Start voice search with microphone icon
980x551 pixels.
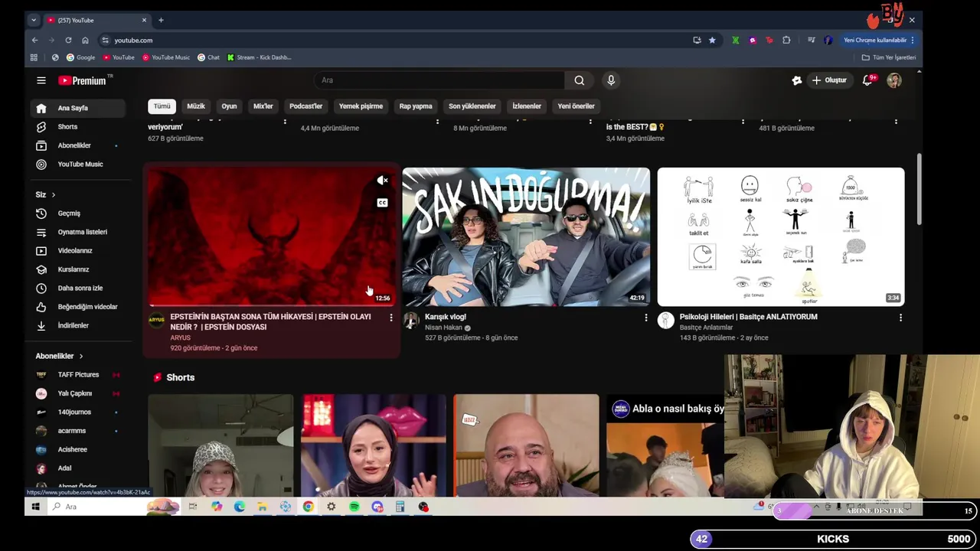tap(611, 80)
